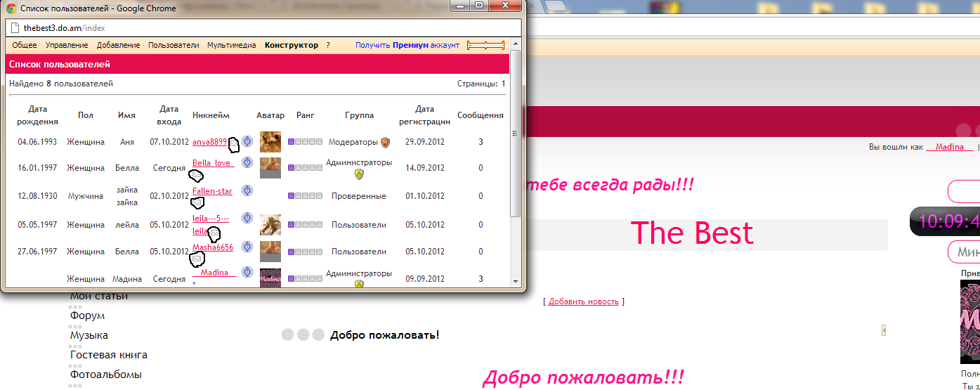980x390 pixels.
Task: Click the envelope icon next to anya8899
Action: coord(233,143)
